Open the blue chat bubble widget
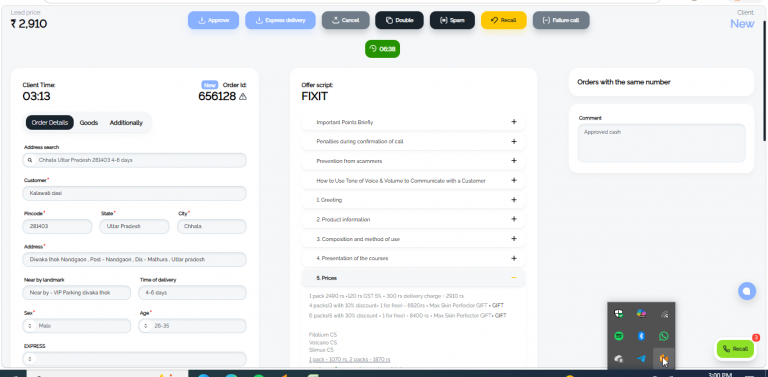 click(x=746, y=291)
